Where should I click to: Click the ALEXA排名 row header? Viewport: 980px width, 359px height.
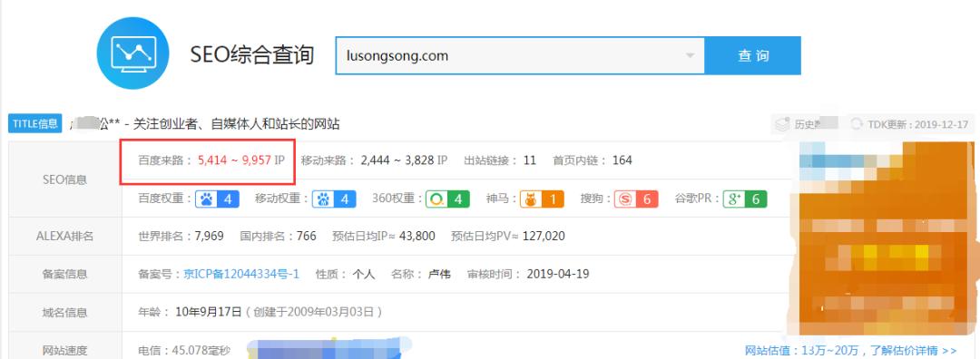[65, 236]
